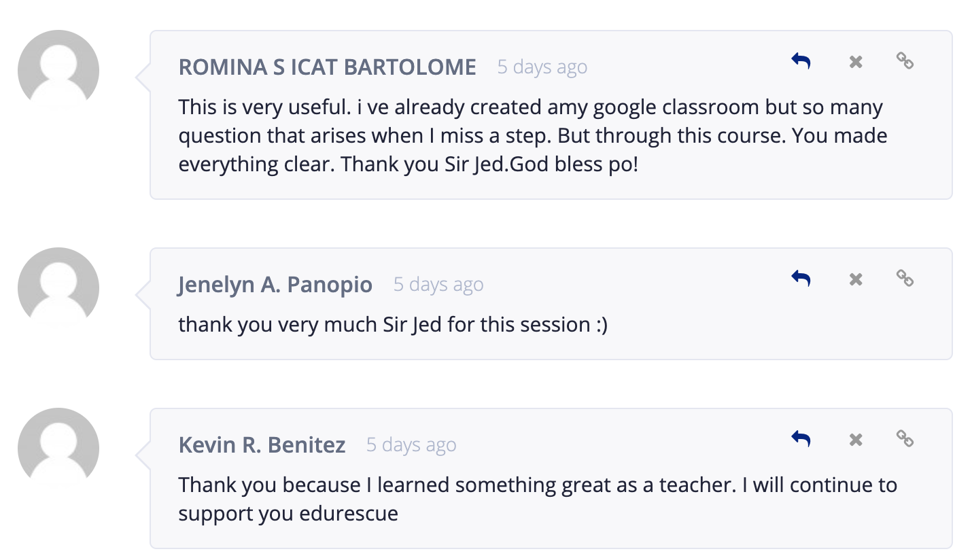Click Kevin R. Benitez author name

pyautogui.click(x=262, y=445)
